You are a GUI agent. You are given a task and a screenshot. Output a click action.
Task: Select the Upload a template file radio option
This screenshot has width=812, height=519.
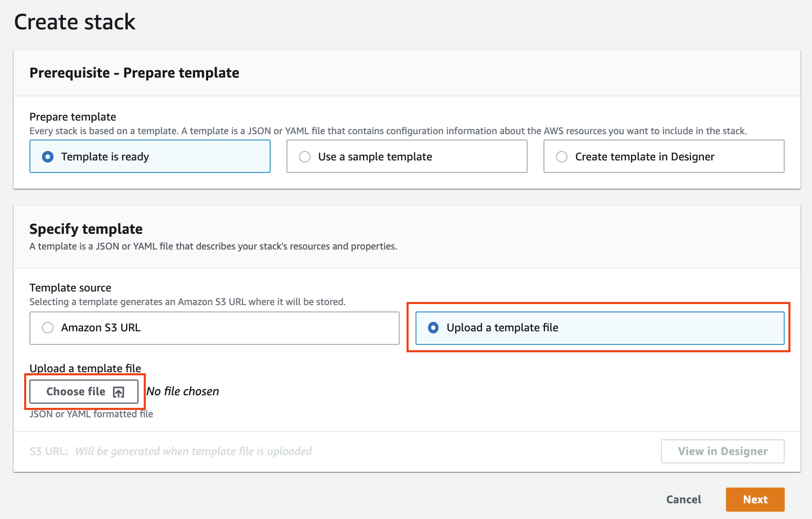click(x=433, y=328)
